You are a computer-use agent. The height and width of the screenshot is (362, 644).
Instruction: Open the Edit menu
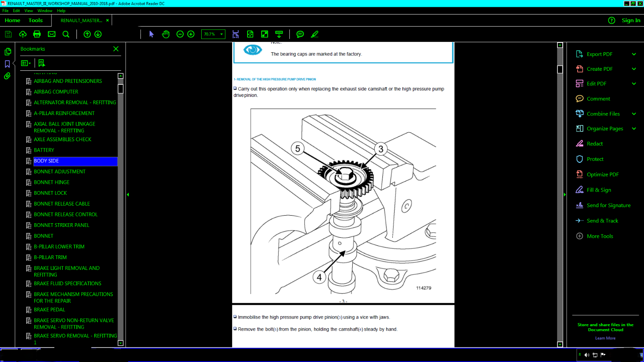[16, 11]
